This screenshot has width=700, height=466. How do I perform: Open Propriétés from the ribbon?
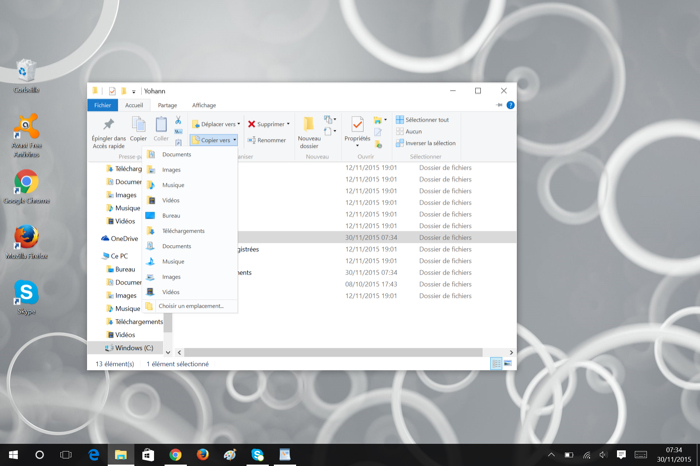pos(357,125)
